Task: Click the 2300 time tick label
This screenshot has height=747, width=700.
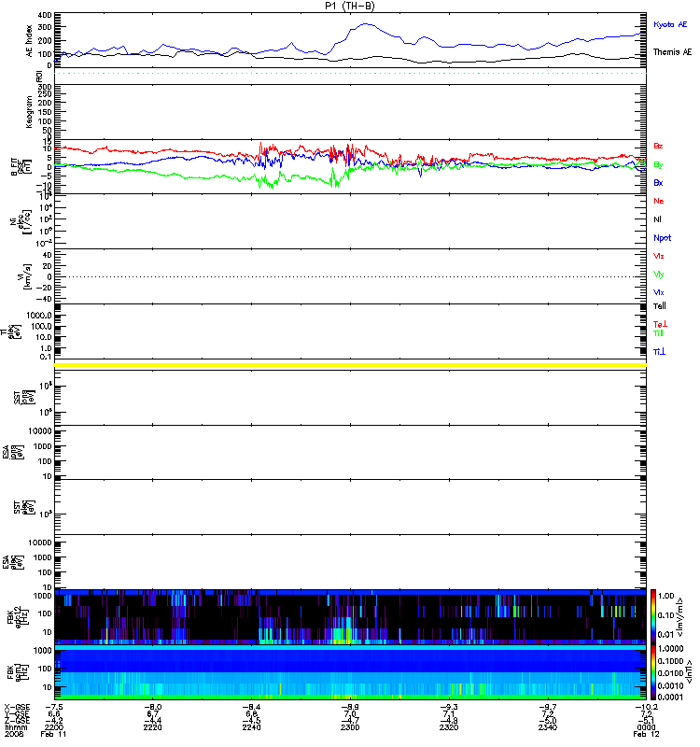Action: 350,727
